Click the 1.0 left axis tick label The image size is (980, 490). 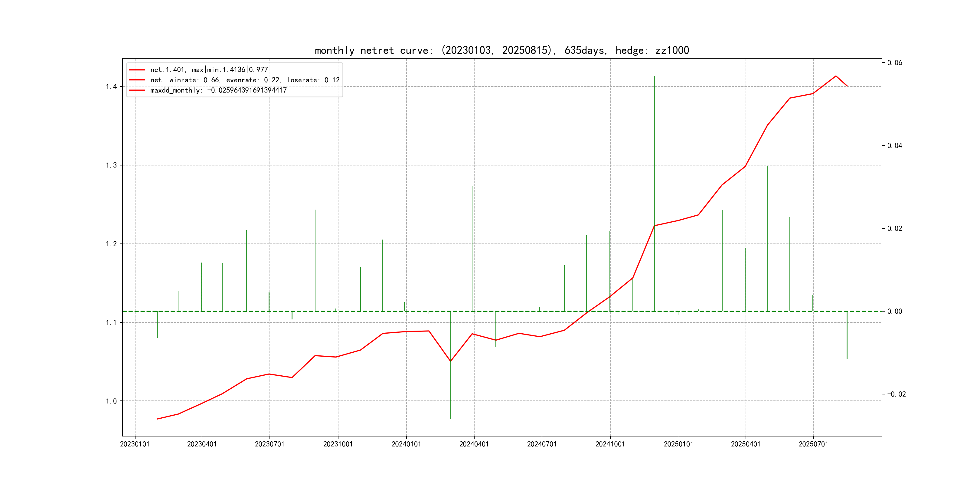click(x=111, y=401)
